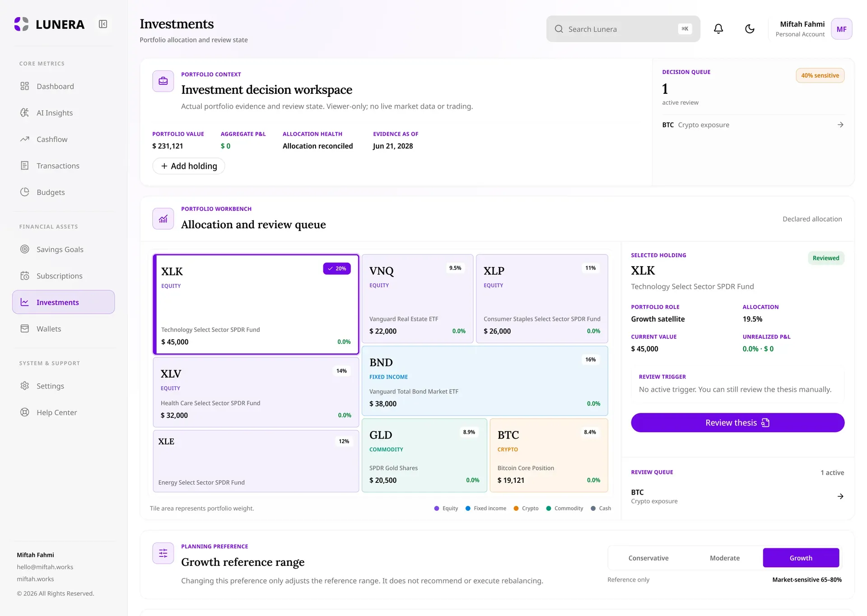Click the Equity legend color dot
The image size is (867, 616).
tap(436, 508)
